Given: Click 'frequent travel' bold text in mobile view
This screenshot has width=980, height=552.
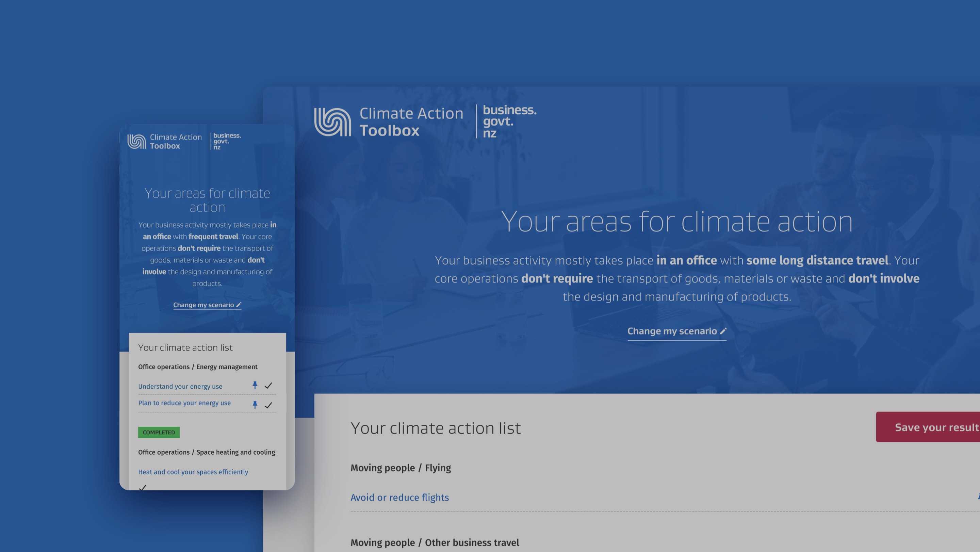Looking at the screenshot, I should tap(213, 236).
